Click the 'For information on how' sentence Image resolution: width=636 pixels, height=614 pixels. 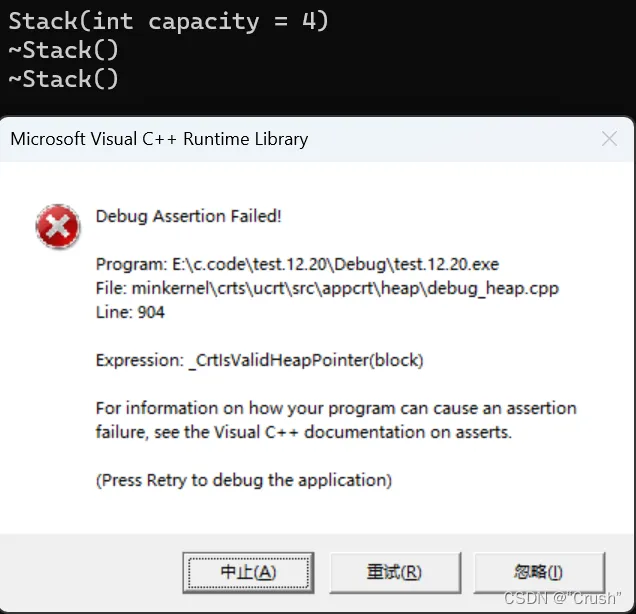pyautogui.click(x=336, y=408)
